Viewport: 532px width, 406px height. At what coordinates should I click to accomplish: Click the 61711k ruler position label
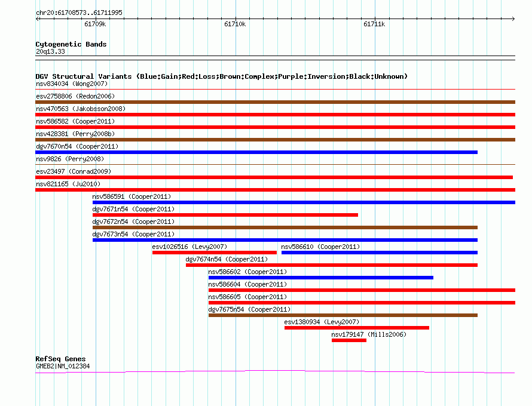[374, 24]
